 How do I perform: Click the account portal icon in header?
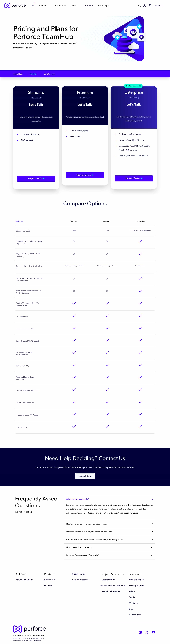pyautogui.click(x=149, y=6)
